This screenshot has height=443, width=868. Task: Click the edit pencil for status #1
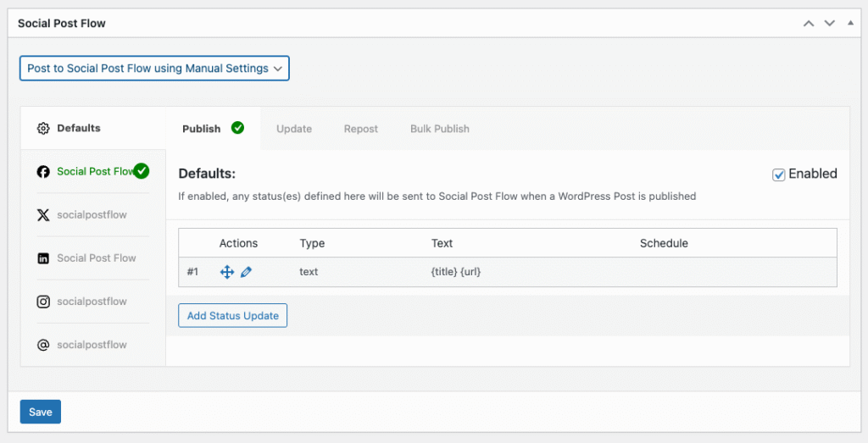[x=247, y=272]
